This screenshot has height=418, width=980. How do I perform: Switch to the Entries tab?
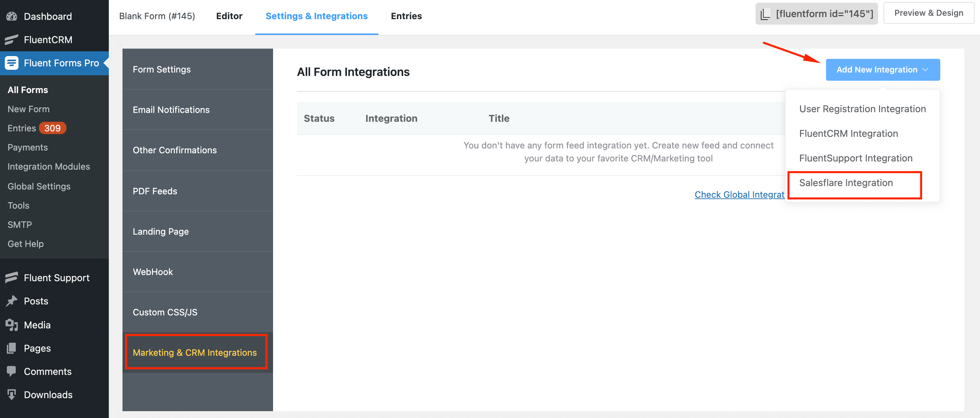point(406,16)
